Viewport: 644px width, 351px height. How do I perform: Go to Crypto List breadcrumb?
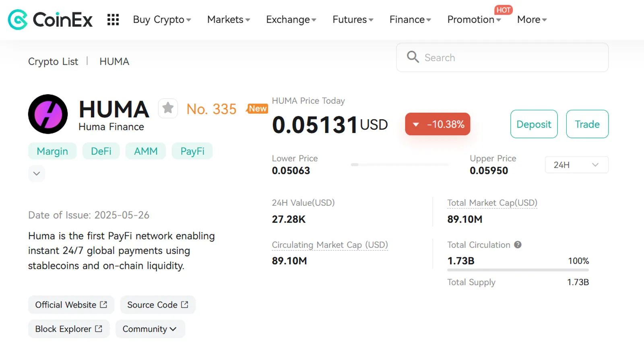click(x=53, y=62)
